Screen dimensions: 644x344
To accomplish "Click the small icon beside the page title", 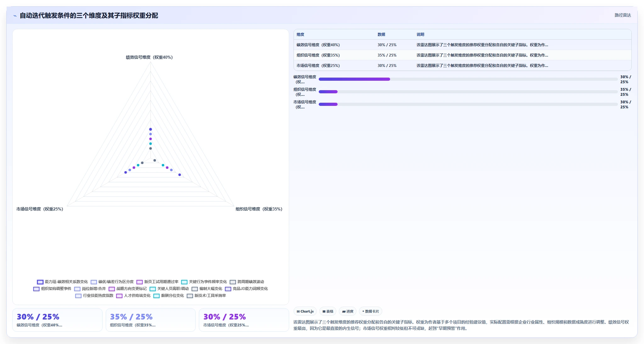I will [x=15, y=16].
